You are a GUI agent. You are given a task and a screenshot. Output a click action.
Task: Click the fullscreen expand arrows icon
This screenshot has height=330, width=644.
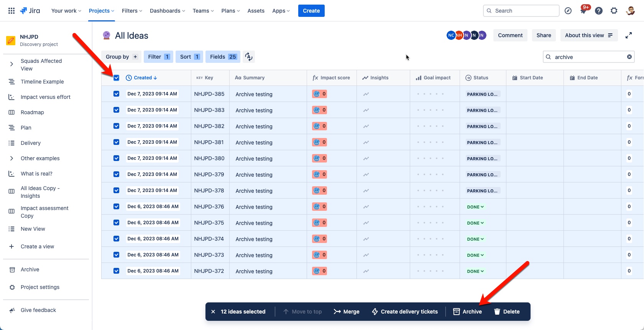point(629,35)
